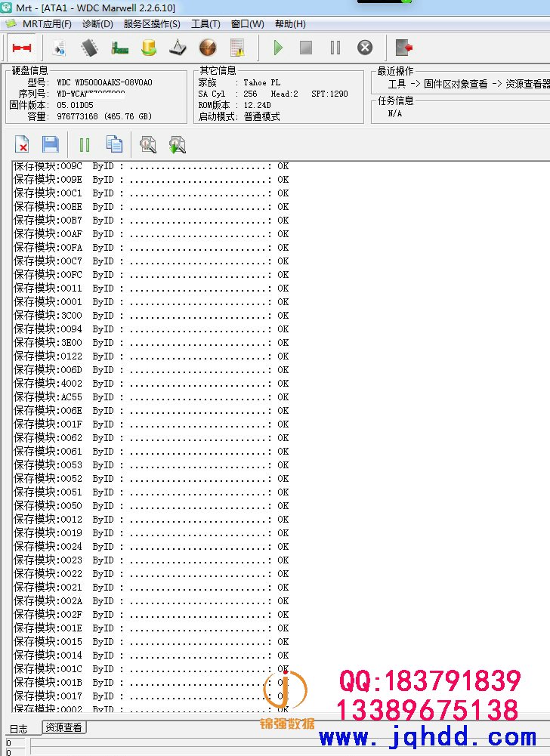Click ROM version value 12.24D
Image resolution: width=550 pixels, height=756 pixels.
click(257, 105)
